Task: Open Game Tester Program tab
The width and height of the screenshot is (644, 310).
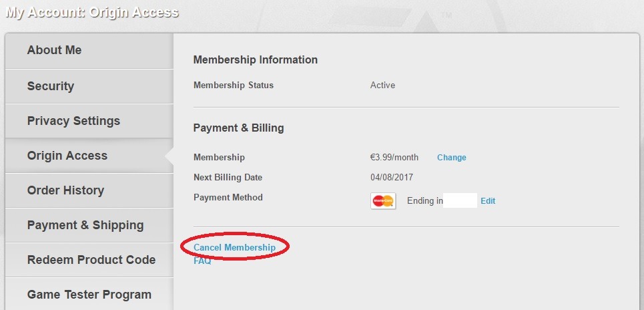Action: tap(89, 294)
